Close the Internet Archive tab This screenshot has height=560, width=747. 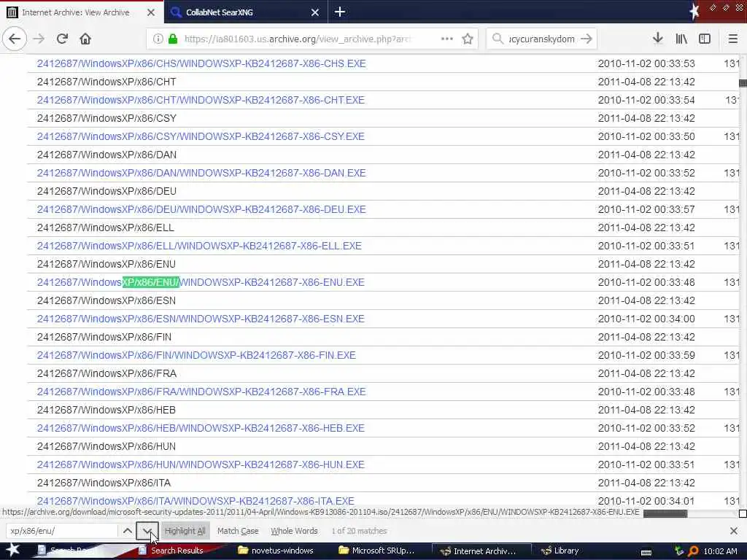click(x=150, y=12)
